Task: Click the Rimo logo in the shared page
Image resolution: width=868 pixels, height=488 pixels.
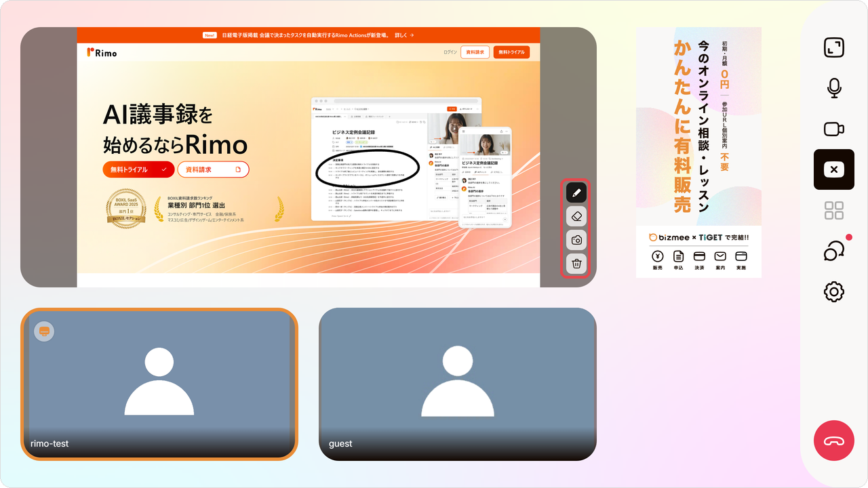Action: click(x=102, y=52)
